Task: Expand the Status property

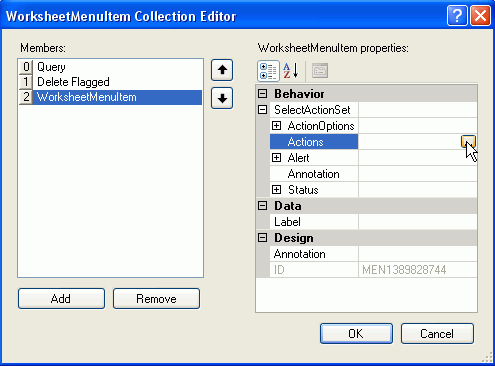Action: click(276, 190)
